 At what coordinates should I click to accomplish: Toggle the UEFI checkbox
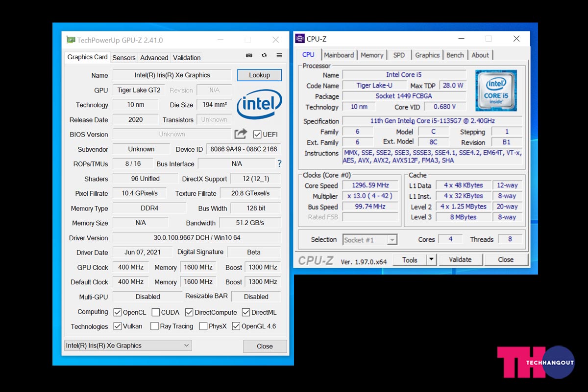click(x=257, y=134)
